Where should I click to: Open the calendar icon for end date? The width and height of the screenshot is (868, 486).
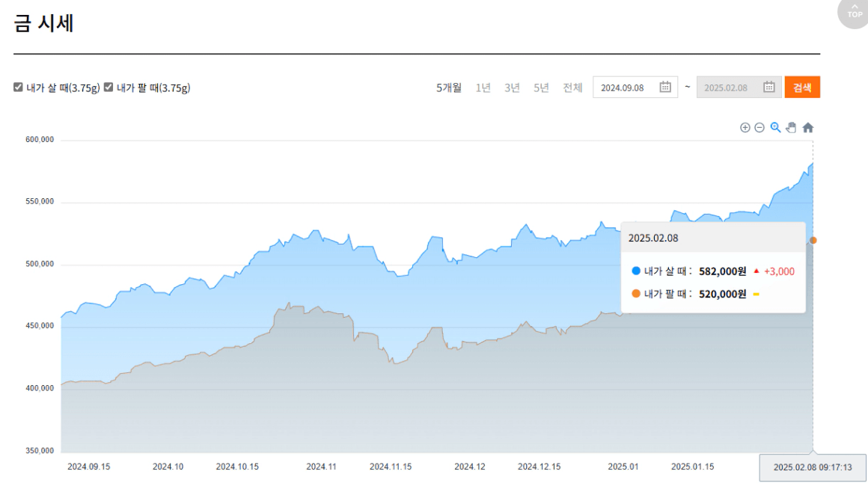768,87
